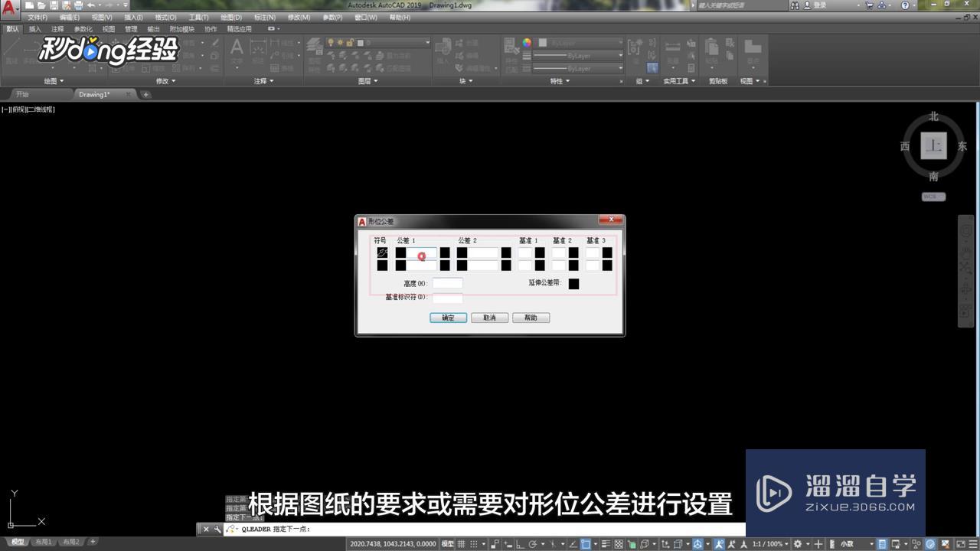Image resolution: width=980 pixels, height=551 pixels.
Task: Click the coordinates readout 2020.7438, 1043.2143, 0.0000
Action: click(x=393, y=544)
